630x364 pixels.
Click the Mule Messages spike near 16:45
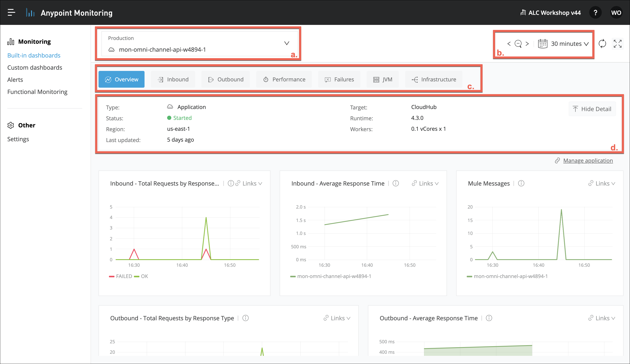(x=561, y=210)
